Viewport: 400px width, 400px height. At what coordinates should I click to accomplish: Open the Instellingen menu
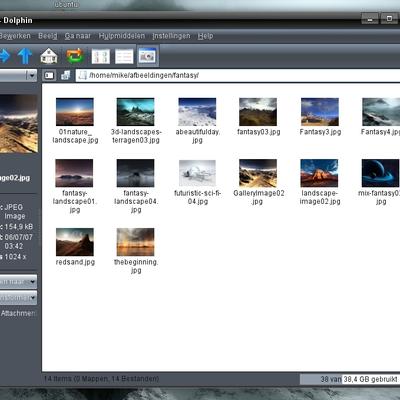click(171, 36)
